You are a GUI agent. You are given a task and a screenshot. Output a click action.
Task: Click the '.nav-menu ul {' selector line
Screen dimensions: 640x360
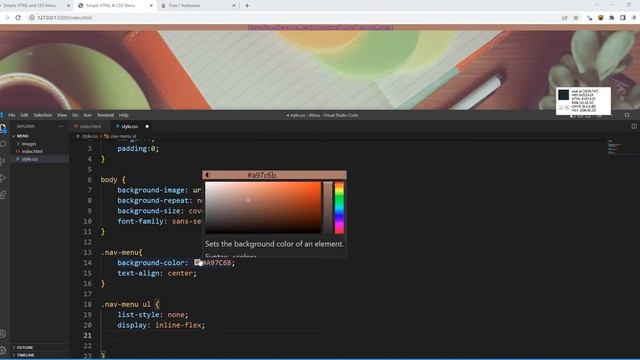(130, 304)
